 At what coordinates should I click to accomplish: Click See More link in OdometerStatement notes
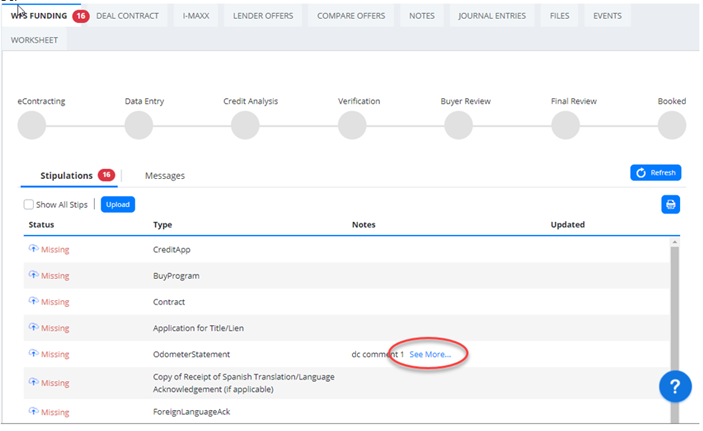pyautogui.click(x=430, y=354)
